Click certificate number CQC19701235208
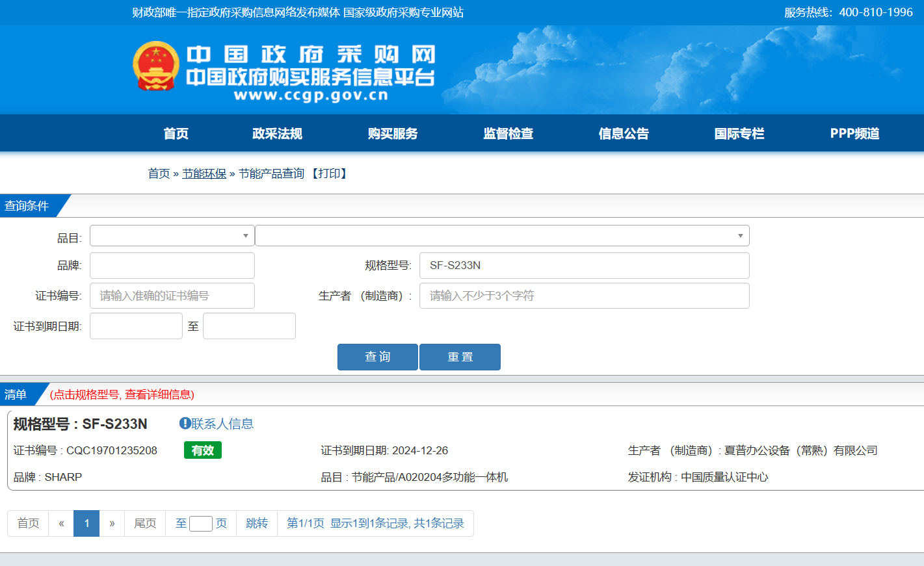The height and width of the screenshot is (566, 924). click(x=112, y=450)
